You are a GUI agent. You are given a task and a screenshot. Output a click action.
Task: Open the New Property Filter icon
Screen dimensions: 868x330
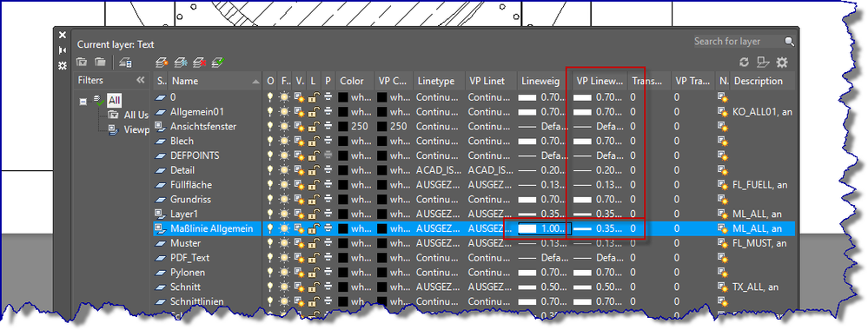(82, 62)
